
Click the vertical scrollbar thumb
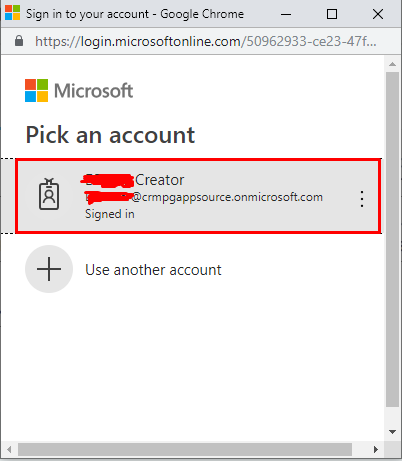pos(393,239)
